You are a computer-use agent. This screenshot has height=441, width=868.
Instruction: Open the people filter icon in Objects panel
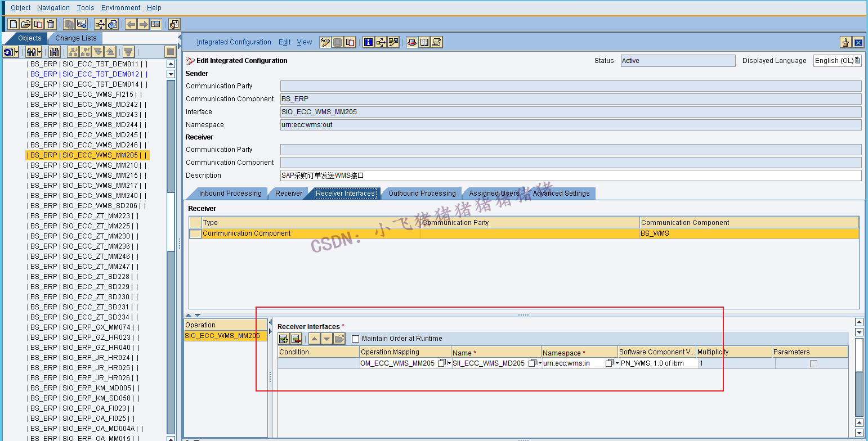click(34, 52)
